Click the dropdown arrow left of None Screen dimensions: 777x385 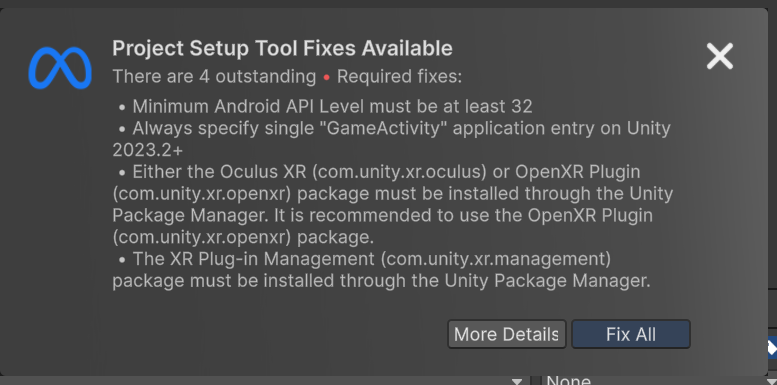517,382
